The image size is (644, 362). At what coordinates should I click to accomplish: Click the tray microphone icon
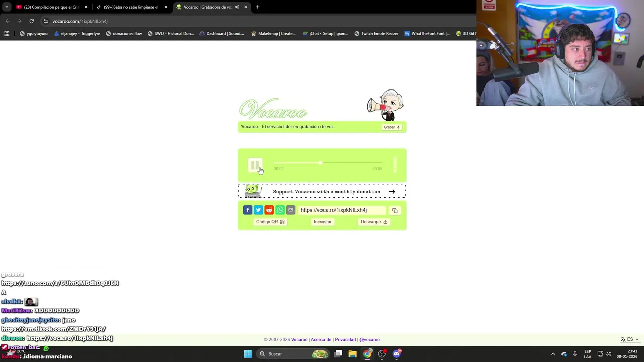pos(575,354)
